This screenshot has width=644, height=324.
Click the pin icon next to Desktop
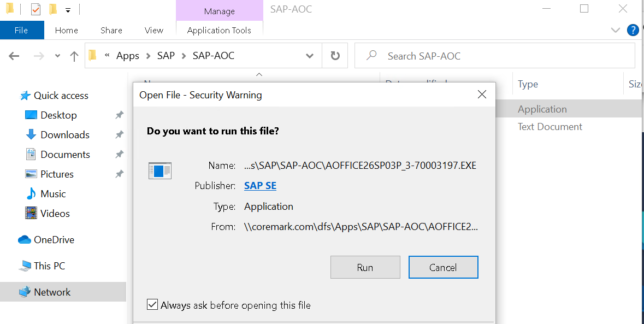click(119, 115)
